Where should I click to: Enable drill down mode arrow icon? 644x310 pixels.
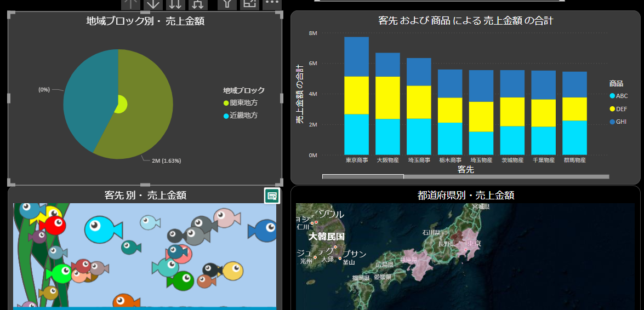click(x=153, y=3)
